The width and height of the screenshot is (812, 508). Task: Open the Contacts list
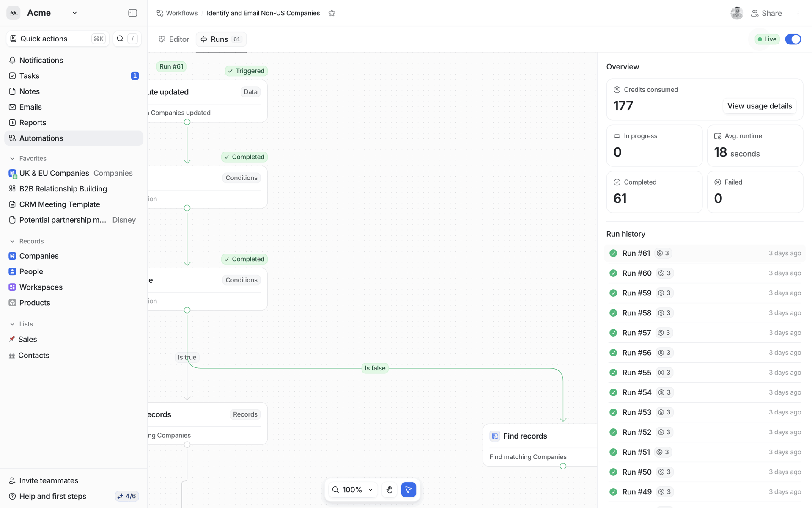pos(74,356)
